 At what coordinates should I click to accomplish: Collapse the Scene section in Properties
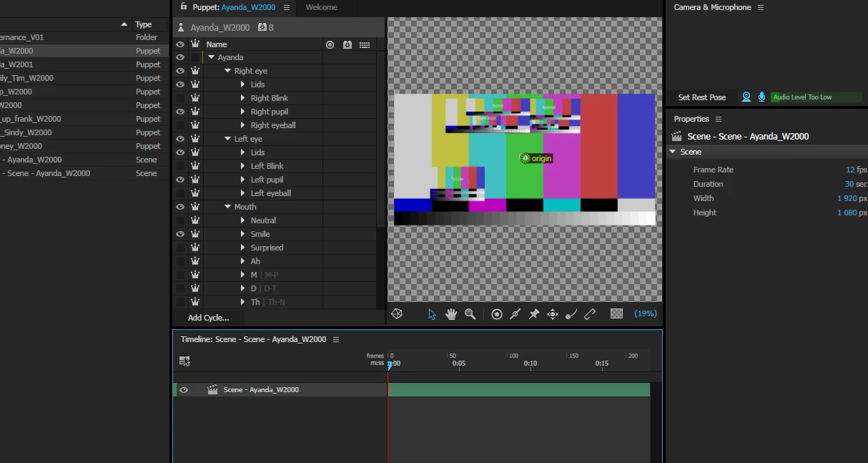point(673,152)
